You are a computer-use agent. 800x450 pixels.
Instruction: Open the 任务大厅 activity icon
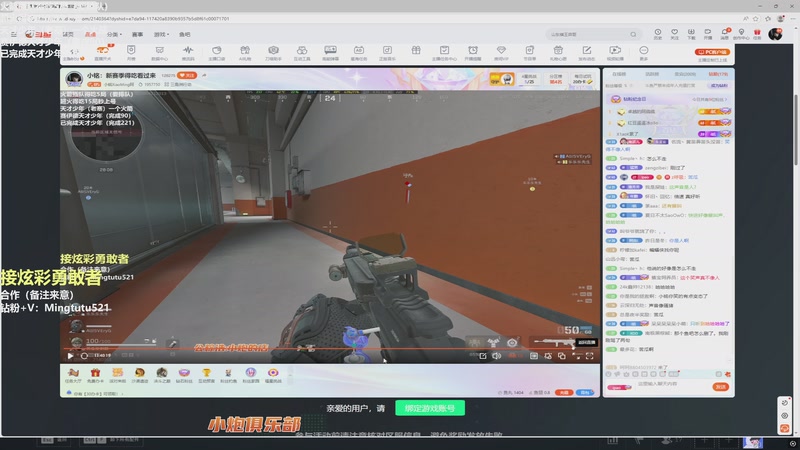pyautogui.click(x=73, y=375)
